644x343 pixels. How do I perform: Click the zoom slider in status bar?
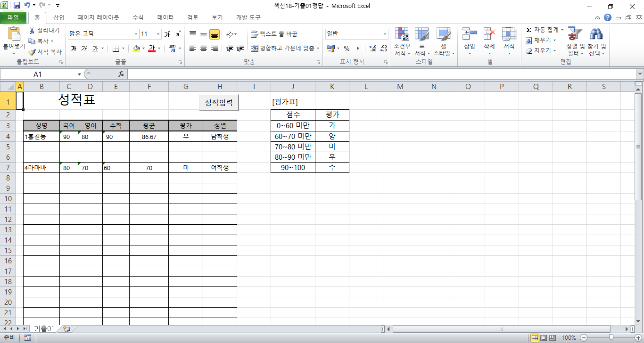point(611,337)
